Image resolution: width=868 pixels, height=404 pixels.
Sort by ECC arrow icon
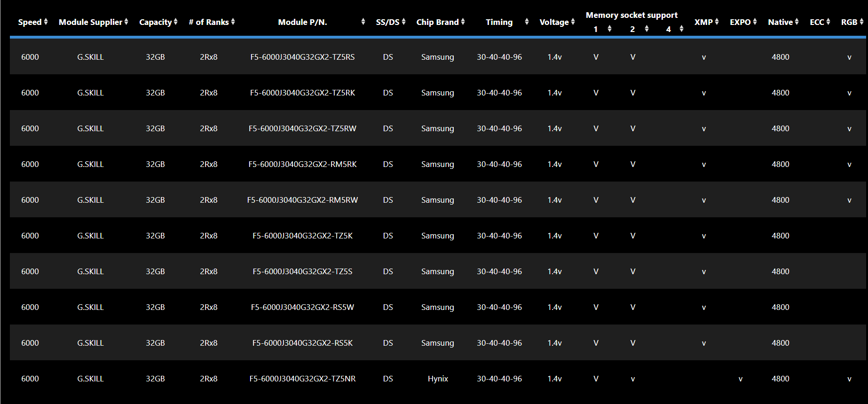coord(828,22)
